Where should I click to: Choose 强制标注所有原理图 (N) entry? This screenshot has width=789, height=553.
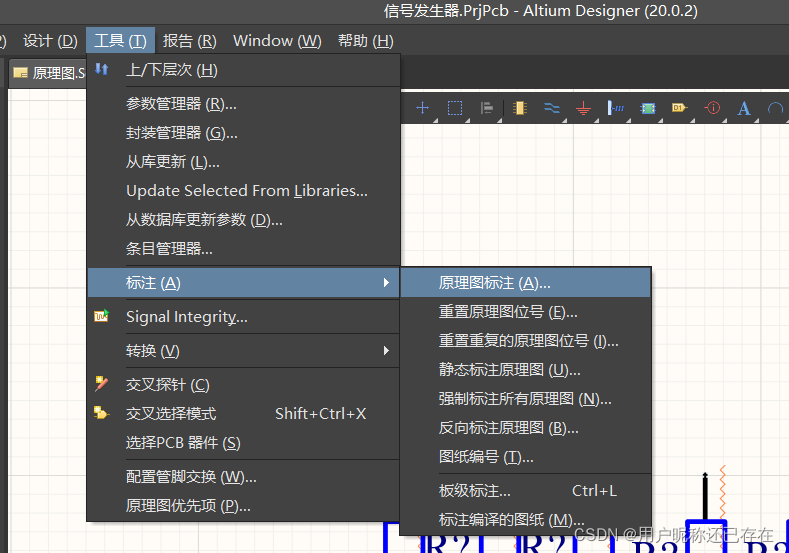525,399
